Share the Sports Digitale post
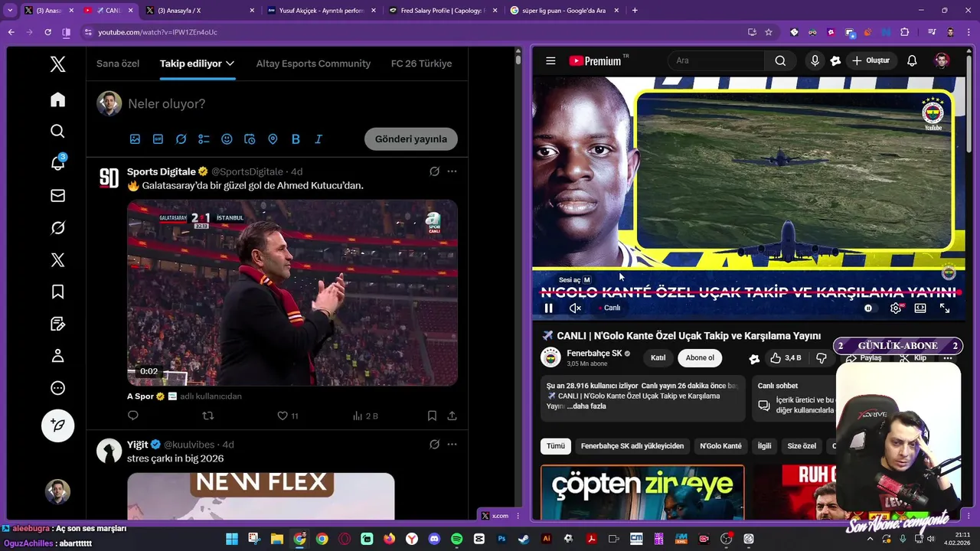Screen dimensions: 980x551 452,416
